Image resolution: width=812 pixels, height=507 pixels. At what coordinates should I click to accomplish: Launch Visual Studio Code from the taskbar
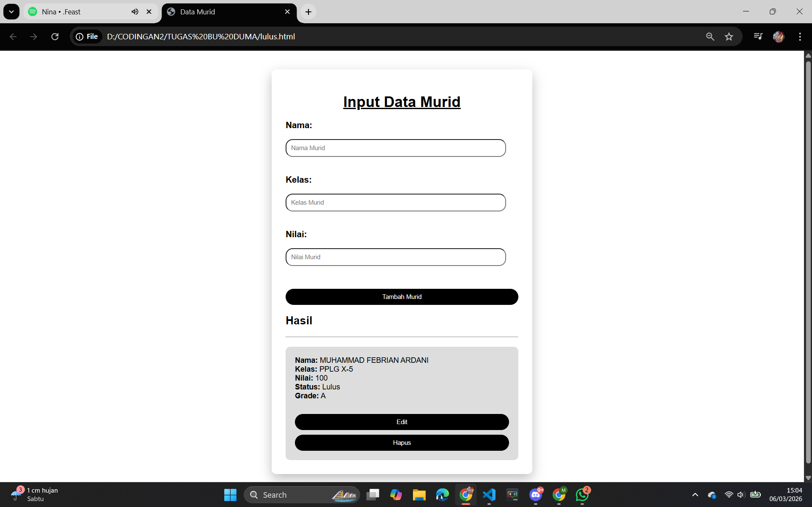click(x=489, y=494)
